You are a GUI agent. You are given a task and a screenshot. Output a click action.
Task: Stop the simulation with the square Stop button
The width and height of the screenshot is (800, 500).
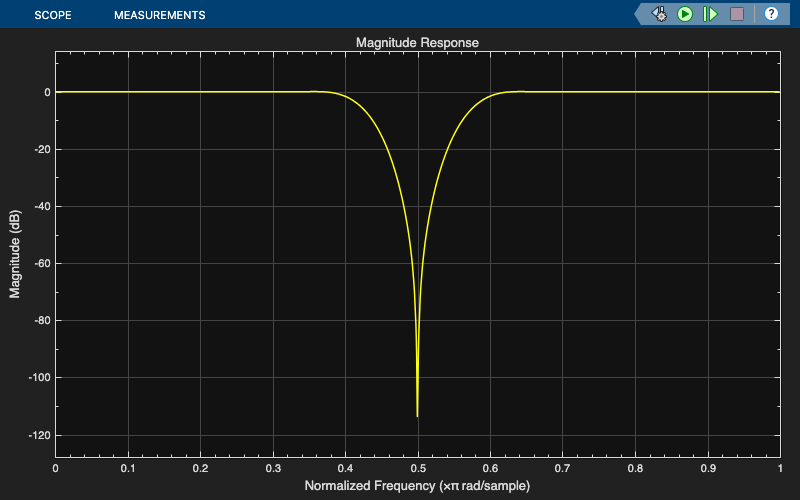737,14
